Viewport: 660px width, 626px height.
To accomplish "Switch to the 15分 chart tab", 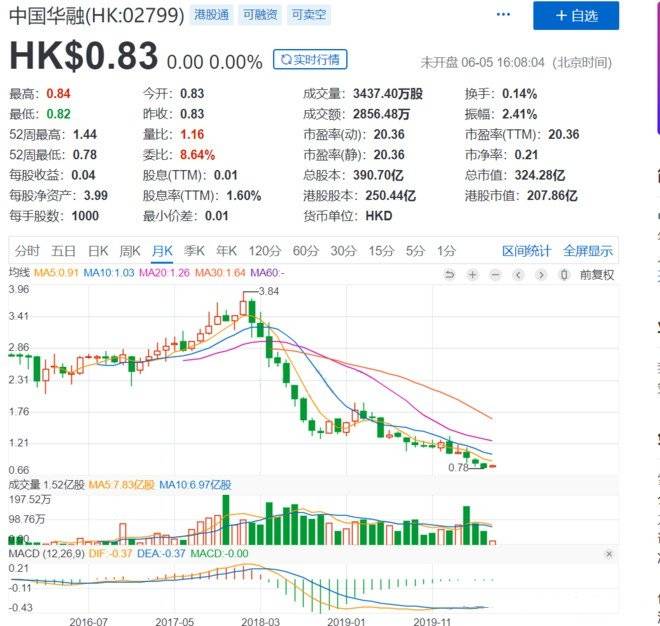I will pos(381,251).
